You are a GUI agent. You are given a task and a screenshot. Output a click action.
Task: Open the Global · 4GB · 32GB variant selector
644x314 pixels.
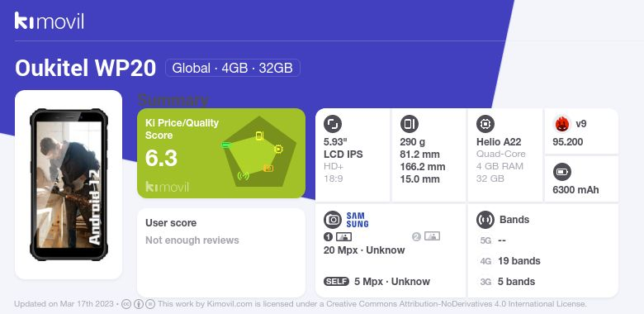(x=233, y=68)
